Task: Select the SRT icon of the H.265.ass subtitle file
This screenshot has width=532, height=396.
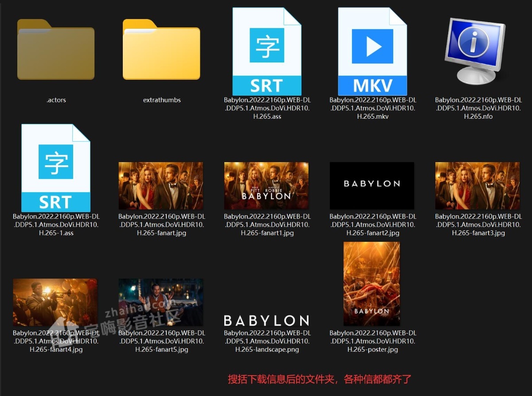Action: pos(267,51)
